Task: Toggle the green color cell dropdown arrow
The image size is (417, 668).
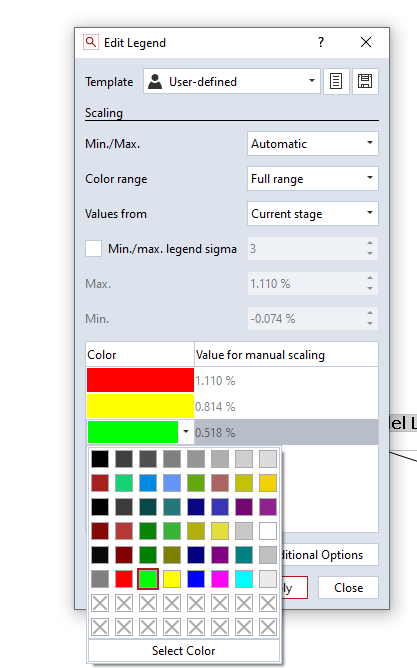Action: click(186, 432)
